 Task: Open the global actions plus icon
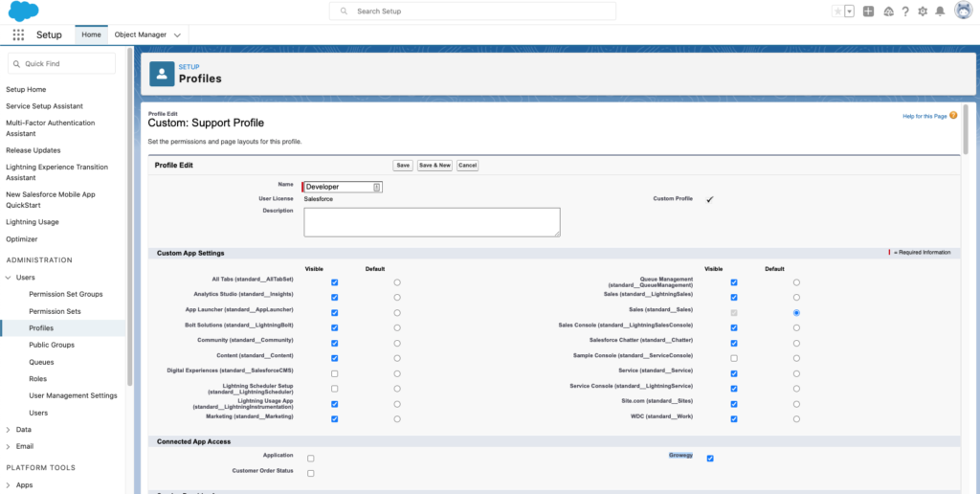click(x=868, y=11)
